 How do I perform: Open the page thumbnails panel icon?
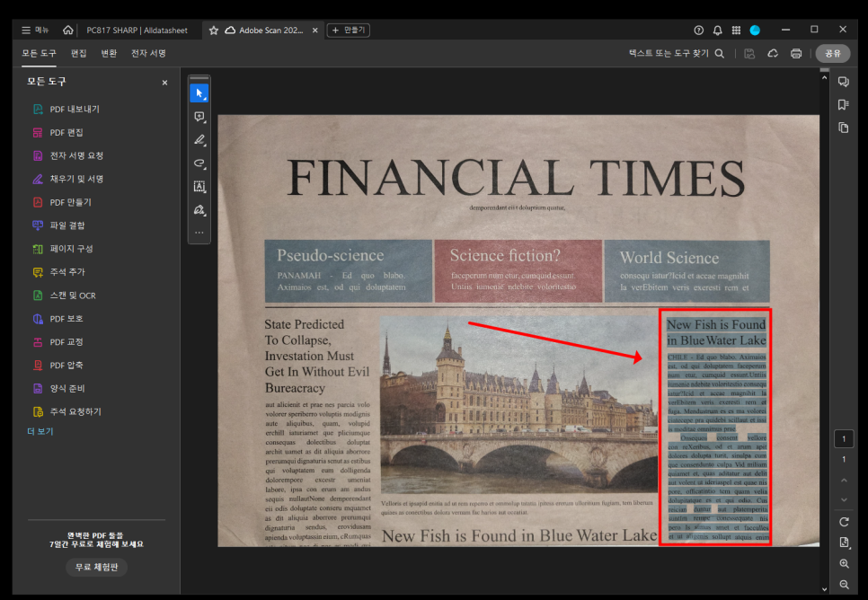point(844,128)
